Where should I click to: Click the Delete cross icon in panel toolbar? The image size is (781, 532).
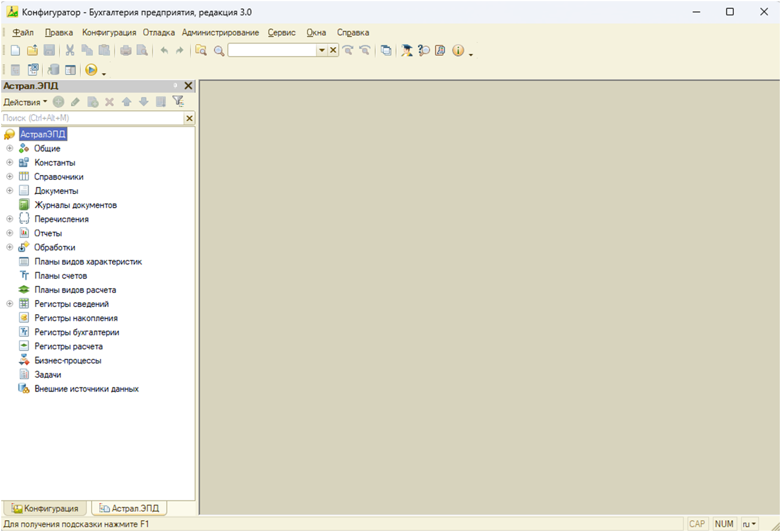[x=110, y=102]
